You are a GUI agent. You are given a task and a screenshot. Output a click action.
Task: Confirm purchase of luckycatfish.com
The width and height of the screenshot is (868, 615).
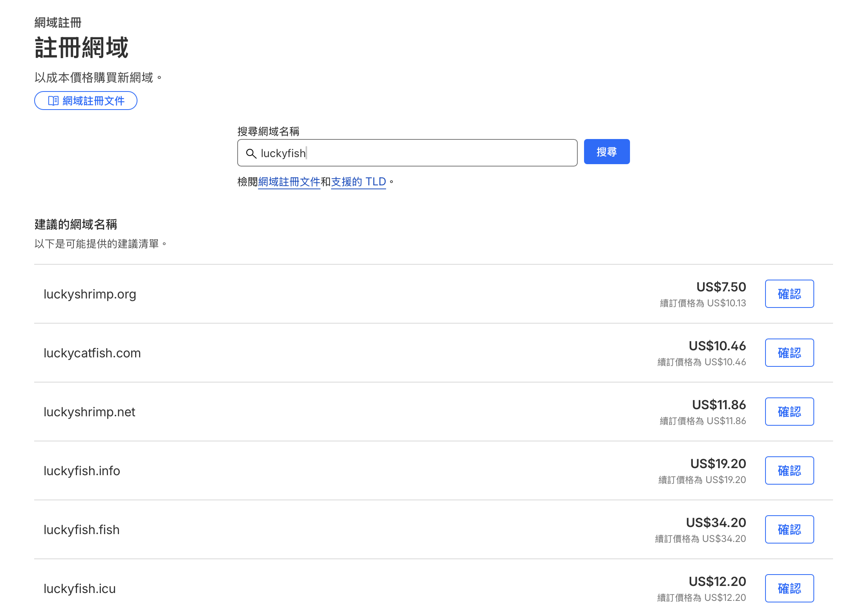click(x=789, y=353)
